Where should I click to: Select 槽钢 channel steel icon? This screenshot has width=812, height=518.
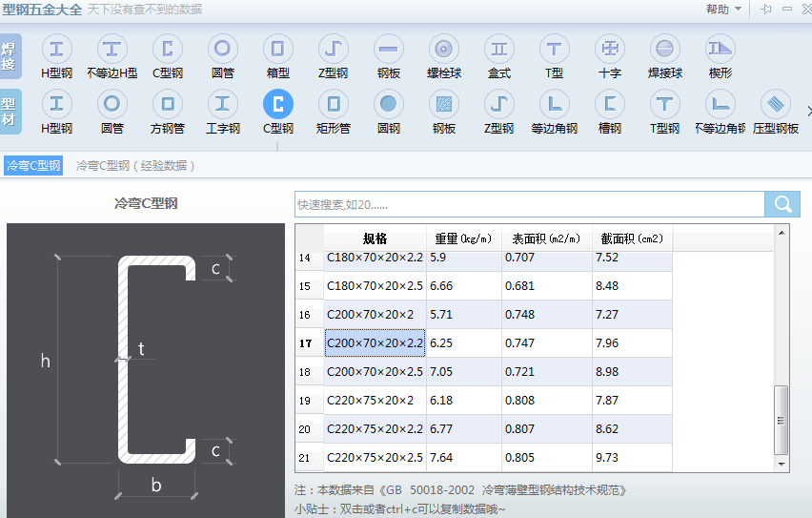[610, 104]
